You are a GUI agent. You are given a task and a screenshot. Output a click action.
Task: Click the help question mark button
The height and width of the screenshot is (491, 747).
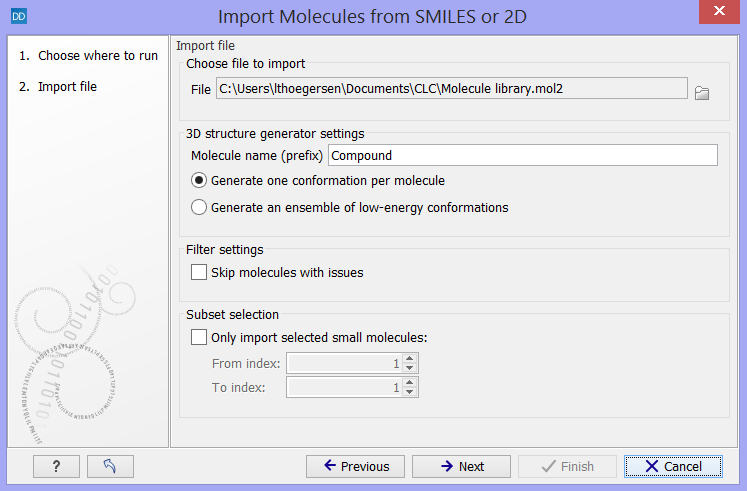(56, 466)
